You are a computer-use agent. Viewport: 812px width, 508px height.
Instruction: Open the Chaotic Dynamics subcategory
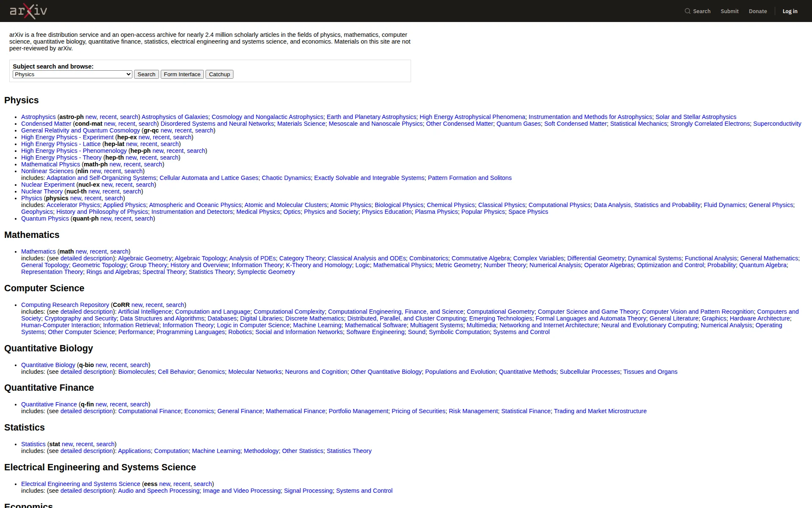(286, 178)
